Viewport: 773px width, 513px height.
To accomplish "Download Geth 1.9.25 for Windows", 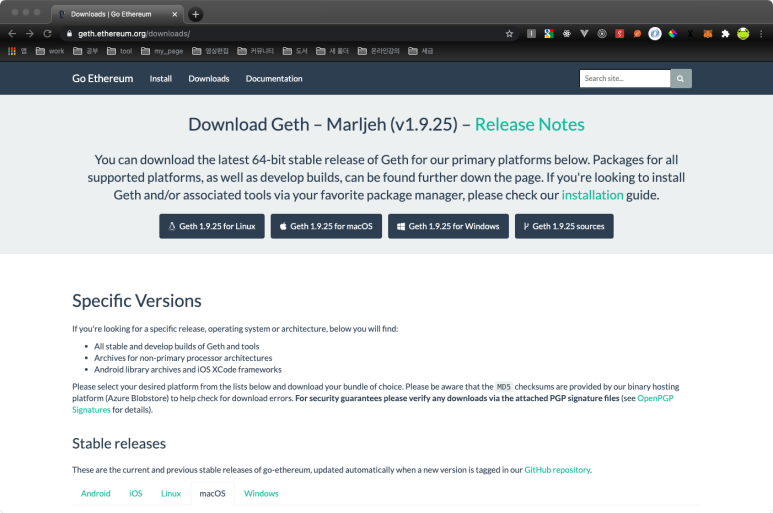I will [x=448, y=226].
